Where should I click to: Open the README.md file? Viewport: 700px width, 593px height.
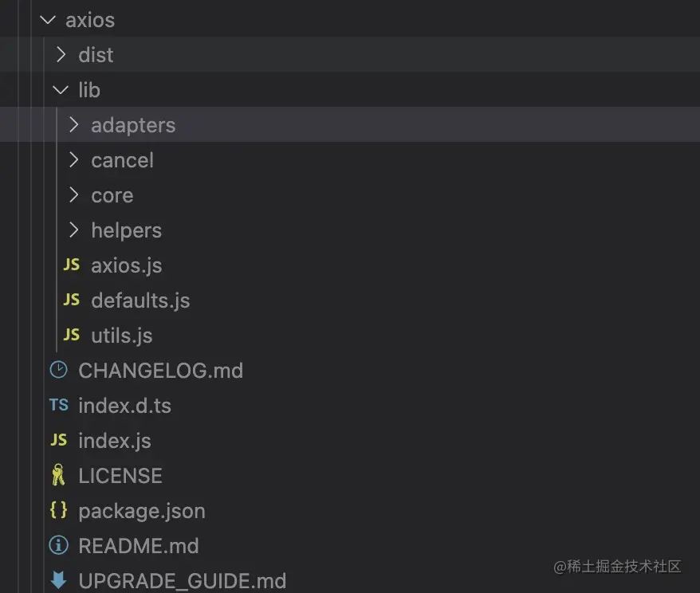(x=139, y=546)
